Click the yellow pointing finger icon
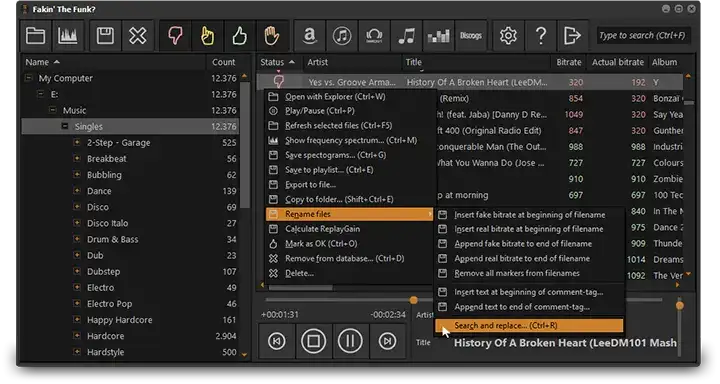Viewport: 720px width, 384px height. [x=208, y=35]
